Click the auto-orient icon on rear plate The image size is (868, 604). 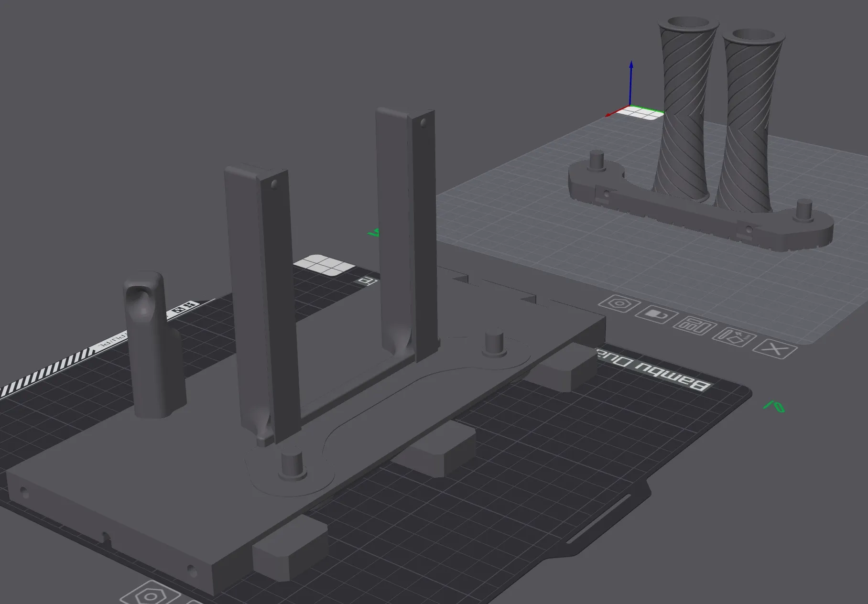pos(734,338)
